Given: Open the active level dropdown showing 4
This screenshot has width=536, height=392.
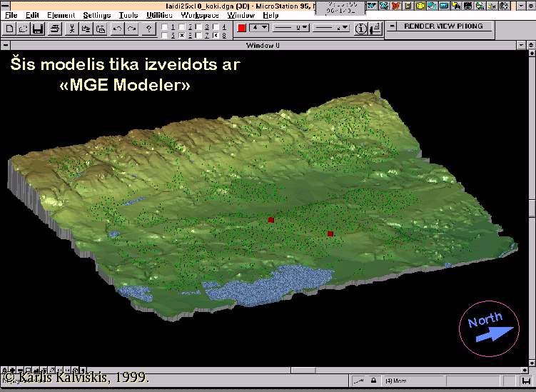Looking at the screenshot, I should pos(259,28).
